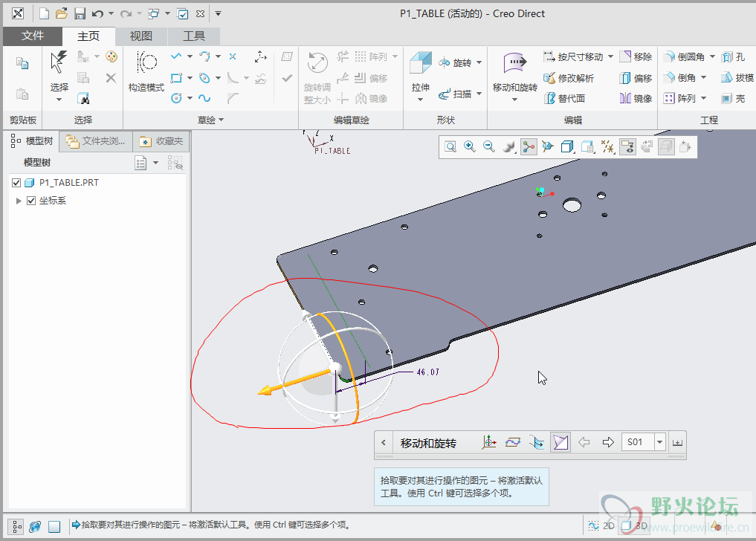Click Modify Analytic (修改解析) tool
This screenshot has height=541, width=756.
coord(569,78)
